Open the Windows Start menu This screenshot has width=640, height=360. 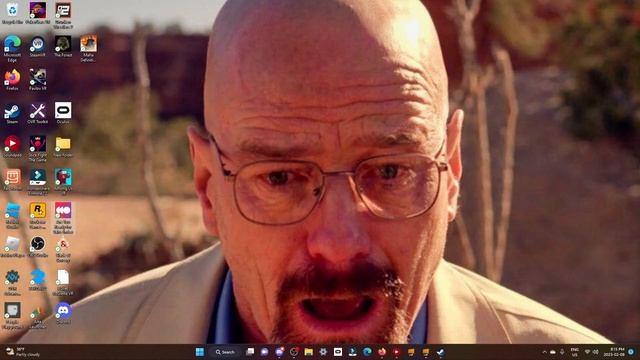click(x=200, y=352)
